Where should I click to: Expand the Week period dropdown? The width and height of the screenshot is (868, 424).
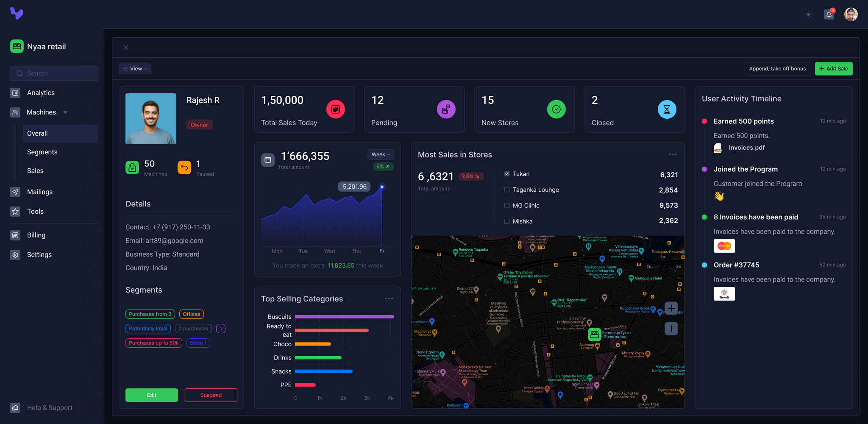tap(381, 155)
